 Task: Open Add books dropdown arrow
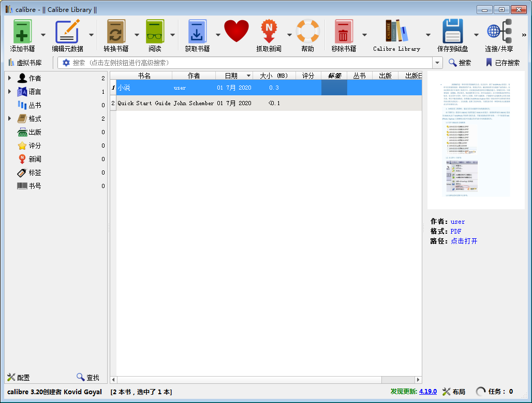click(43, 35)
